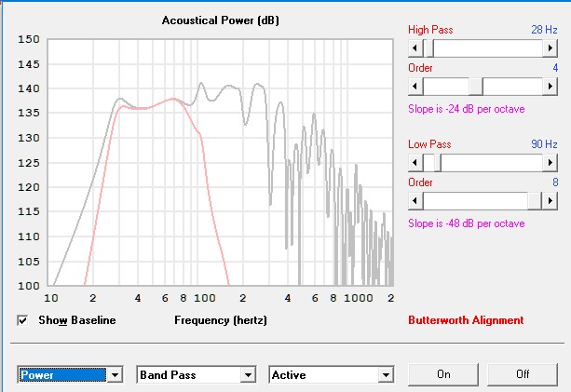The width and height of the screenshot is (571, 392).
Task: Click Low Pass frequency right arrow
Action: 550,163
